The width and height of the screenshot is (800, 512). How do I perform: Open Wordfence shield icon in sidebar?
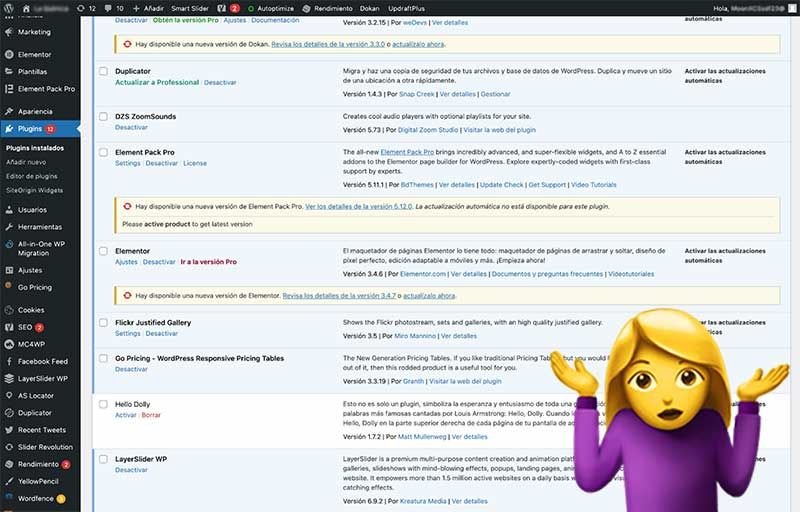9,498
